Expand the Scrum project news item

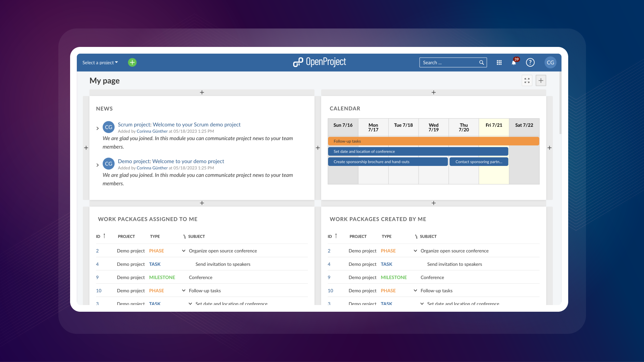click(x=97, y=128)
